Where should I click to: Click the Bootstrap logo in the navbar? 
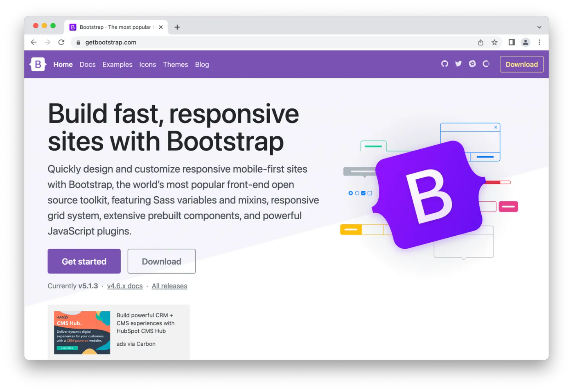click(38, 64)
